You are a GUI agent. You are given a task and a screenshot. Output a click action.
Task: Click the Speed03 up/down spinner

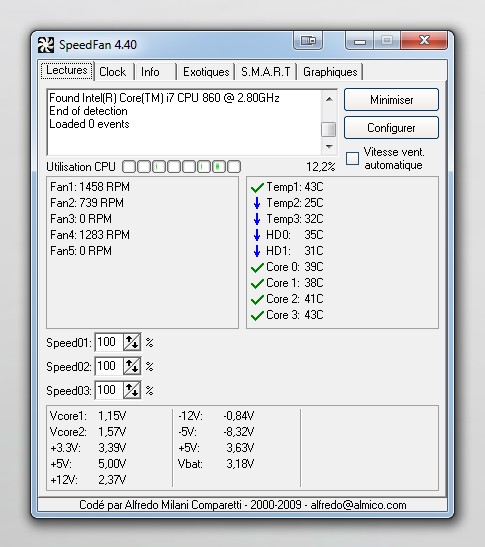click(132, 390)
